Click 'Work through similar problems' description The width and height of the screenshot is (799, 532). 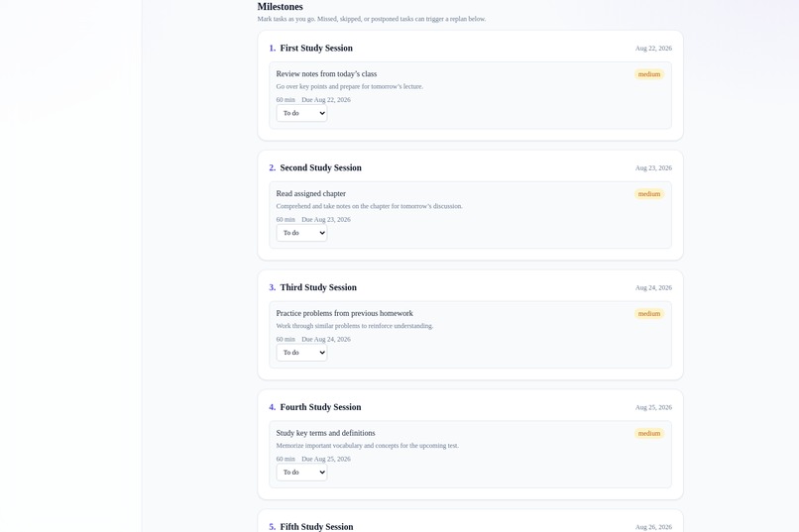tap(355, 326)
